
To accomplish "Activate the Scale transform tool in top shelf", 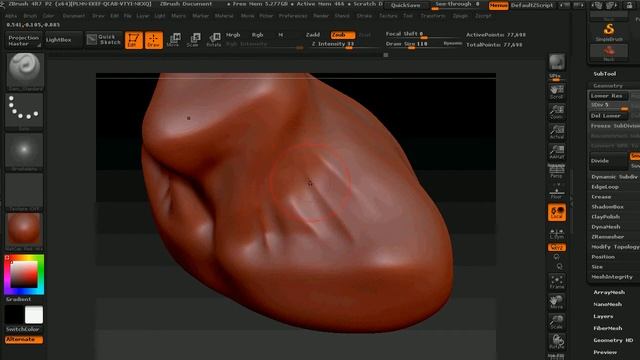I will coord(193,40).
